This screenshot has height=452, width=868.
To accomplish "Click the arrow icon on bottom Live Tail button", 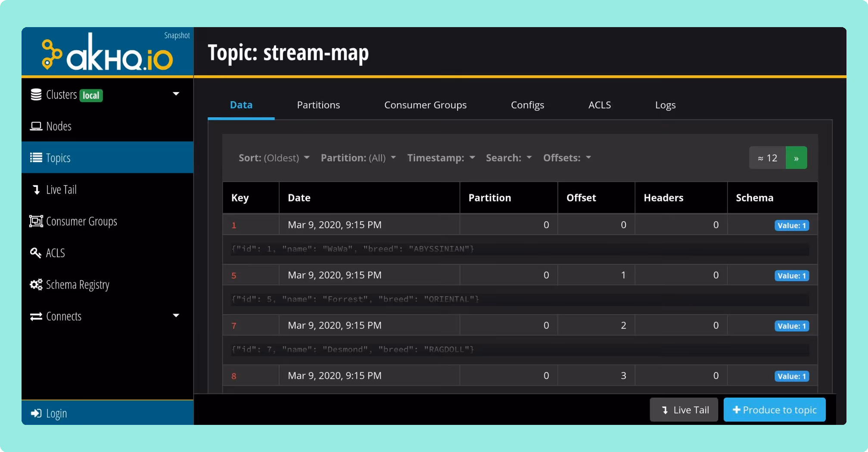I will [665, 410].
